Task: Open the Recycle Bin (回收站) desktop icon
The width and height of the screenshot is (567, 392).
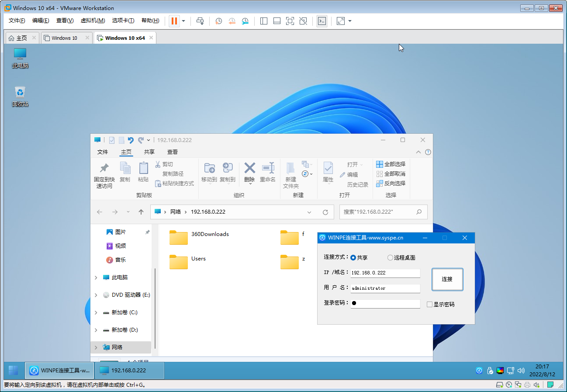Action: tap(20, 97)
